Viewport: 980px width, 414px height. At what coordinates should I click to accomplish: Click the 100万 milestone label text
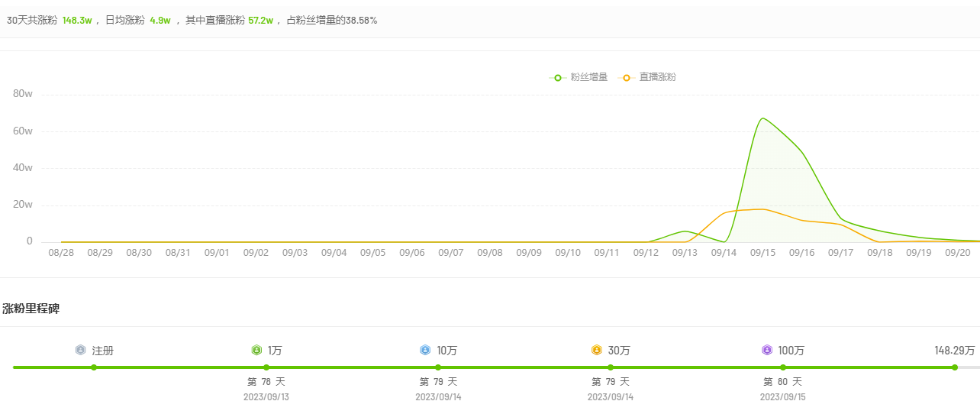(x=791, y=351)
